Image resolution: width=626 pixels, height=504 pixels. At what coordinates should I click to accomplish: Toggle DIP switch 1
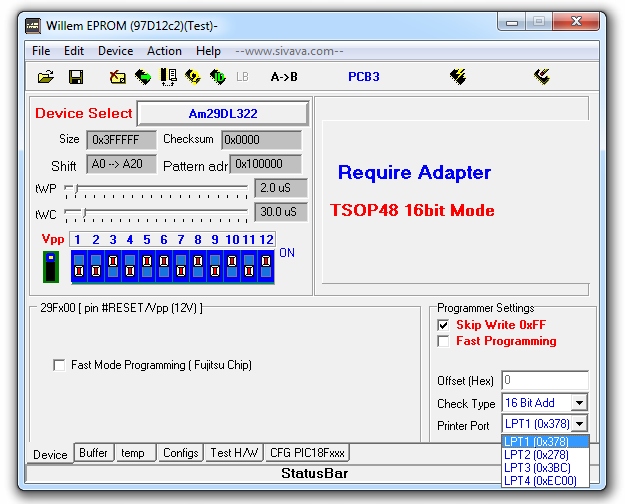tap(79, 266)
